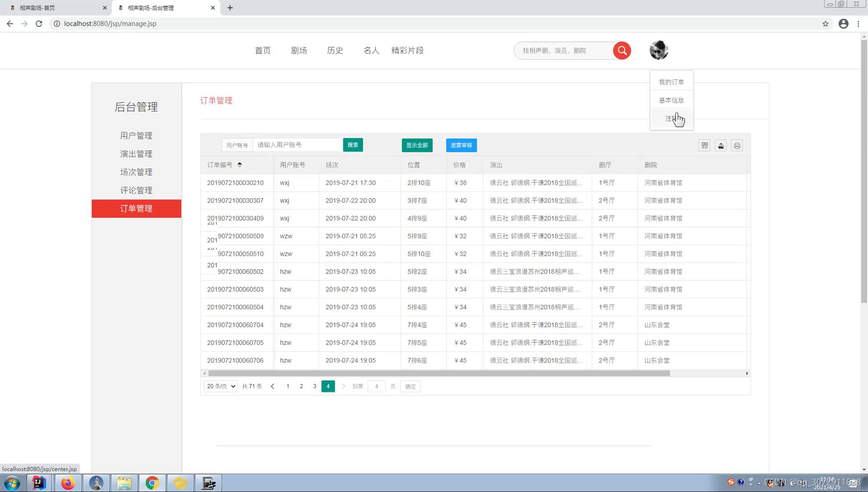Click the page vertical scrollbar

point(863,172)
